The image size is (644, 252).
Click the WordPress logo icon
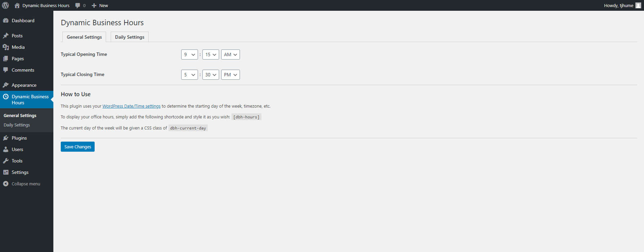(x=5, y=5)
